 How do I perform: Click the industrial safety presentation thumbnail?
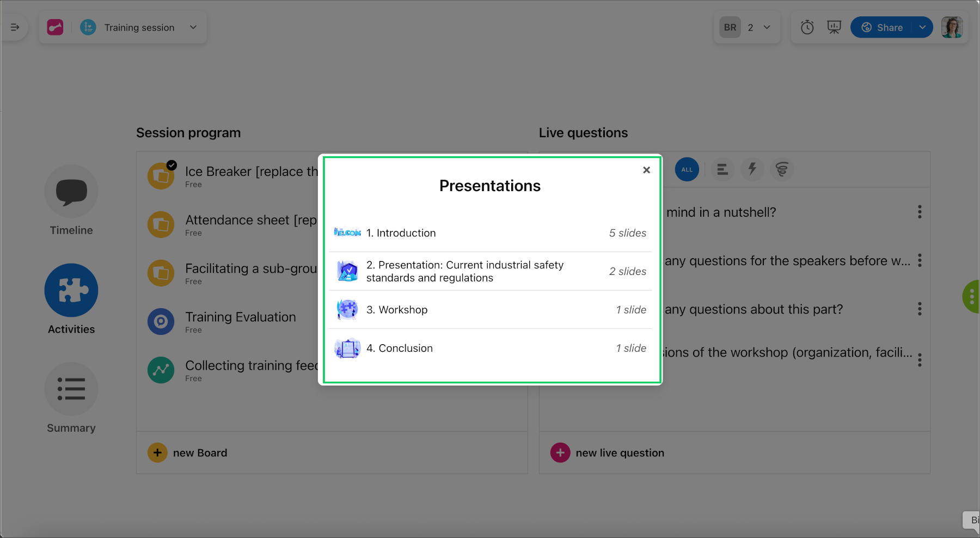(347, 271)
